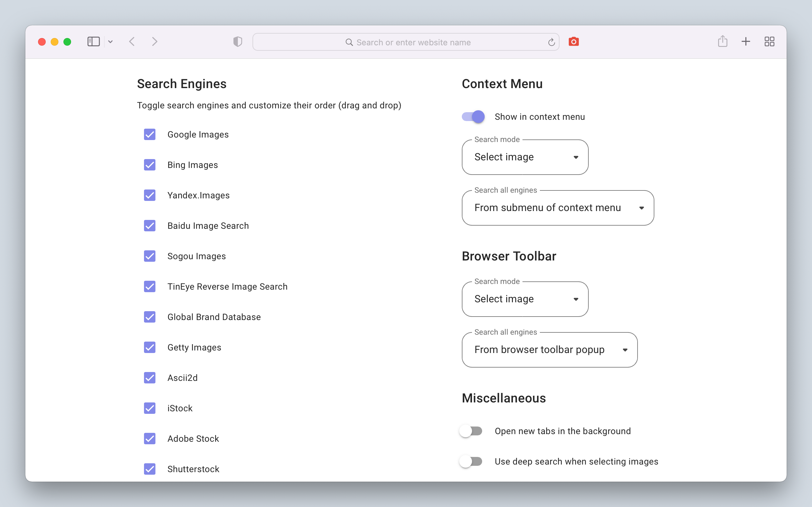Click the red camera extension icon
The width and height of the screenshot is (812, 507).
click(x=573, y=42)
